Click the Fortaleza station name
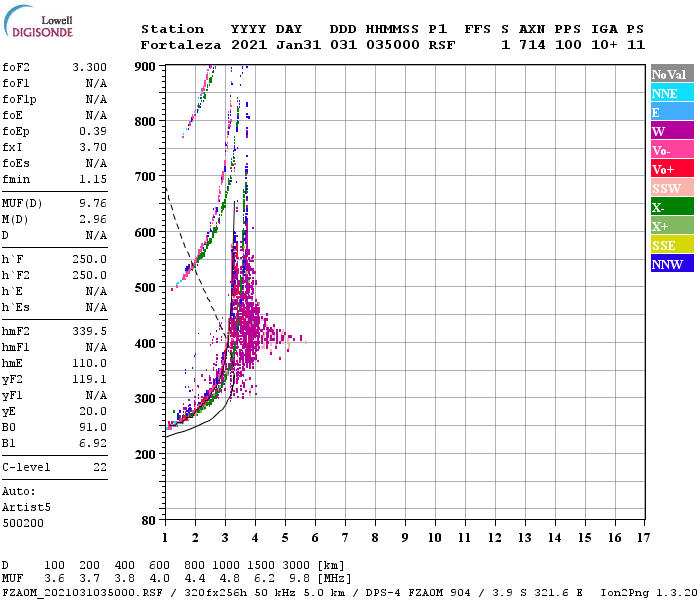This screenshot has width=700, height=600. [181, 45]
